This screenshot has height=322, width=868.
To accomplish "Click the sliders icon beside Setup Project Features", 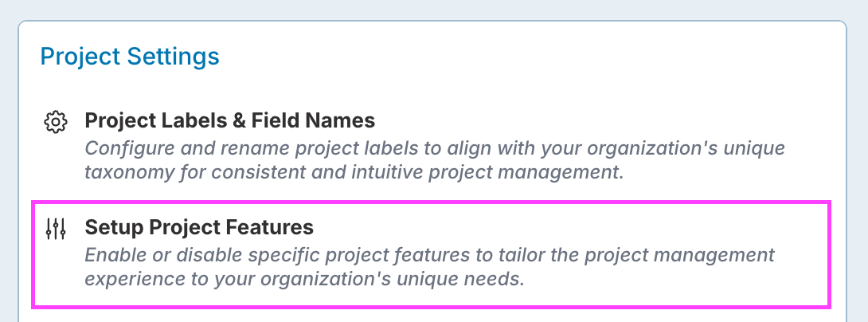I will (x=55, y=229).
